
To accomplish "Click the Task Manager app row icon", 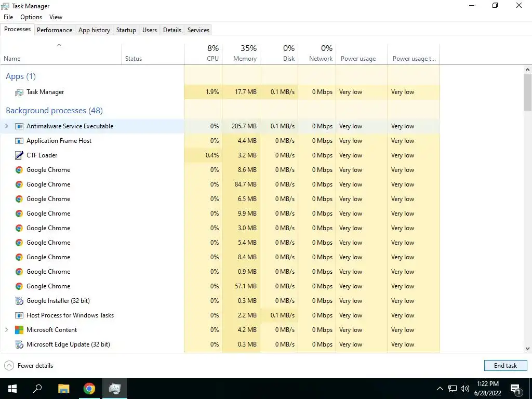I will tap(19, 92).
